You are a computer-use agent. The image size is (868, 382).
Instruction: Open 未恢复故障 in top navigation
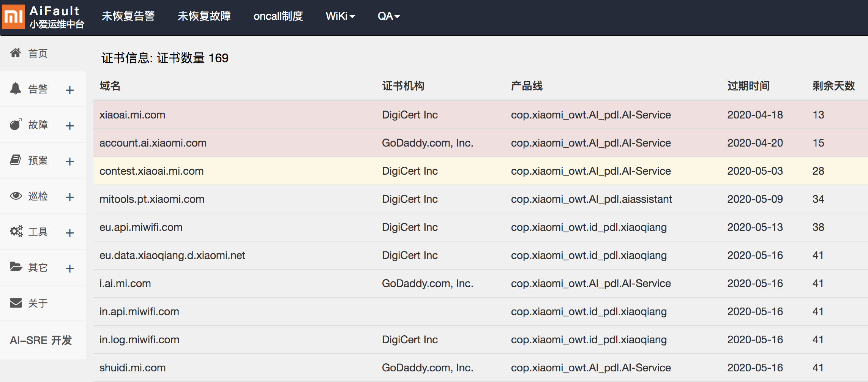[x=204, y=16]
